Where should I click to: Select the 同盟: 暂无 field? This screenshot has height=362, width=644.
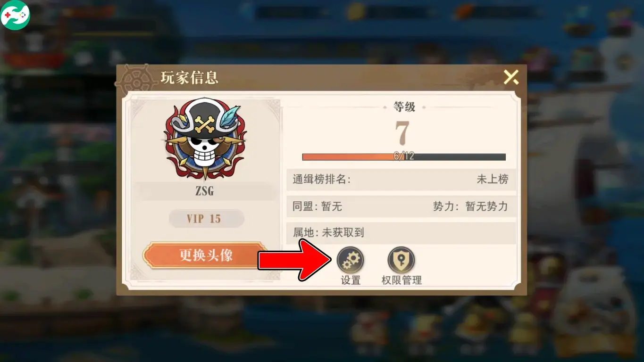coord(317,206)
